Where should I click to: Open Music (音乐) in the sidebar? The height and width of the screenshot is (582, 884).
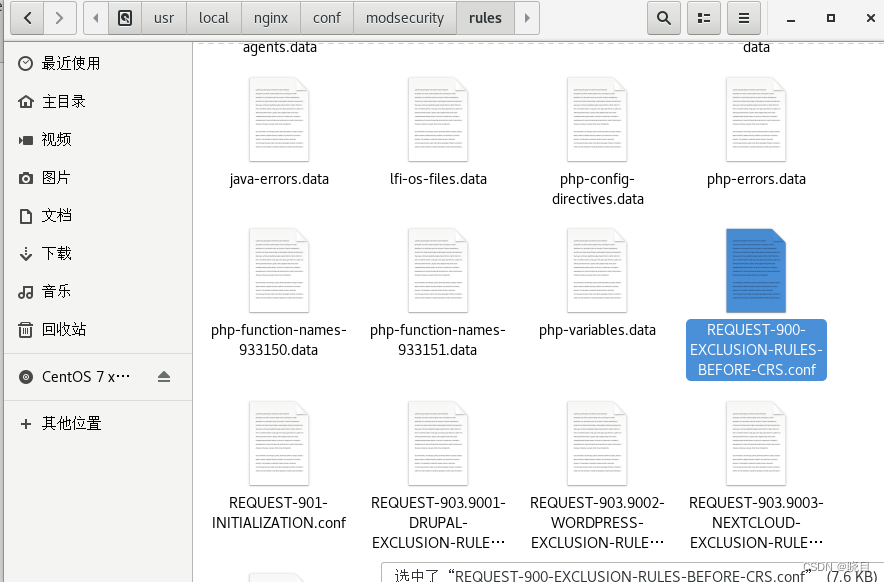(98, 292)
